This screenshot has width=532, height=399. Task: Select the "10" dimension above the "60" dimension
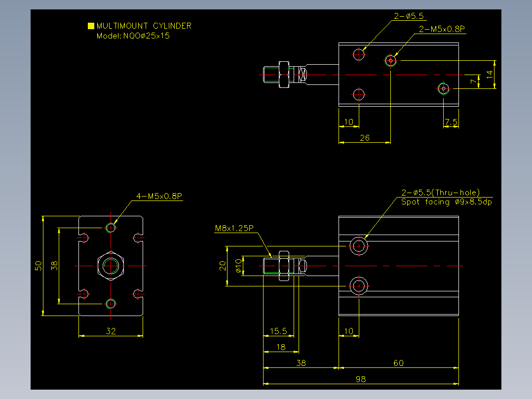349,331
